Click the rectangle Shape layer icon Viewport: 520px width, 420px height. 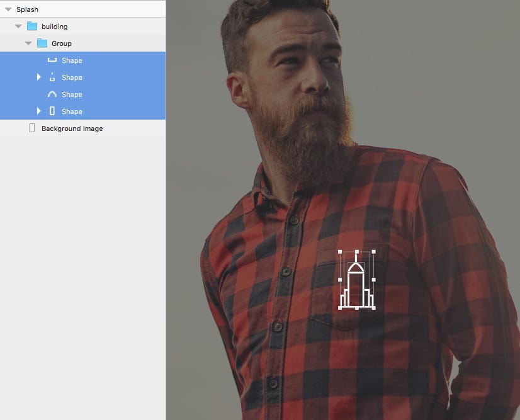coord(52,111)
